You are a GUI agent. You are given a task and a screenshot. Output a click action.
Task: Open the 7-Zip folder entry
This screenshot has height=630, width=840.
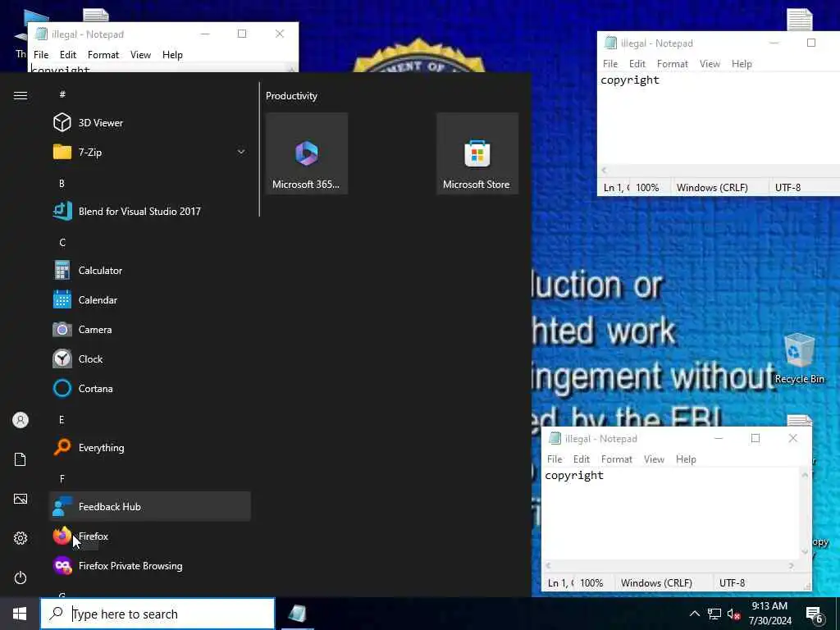[150, 152]
